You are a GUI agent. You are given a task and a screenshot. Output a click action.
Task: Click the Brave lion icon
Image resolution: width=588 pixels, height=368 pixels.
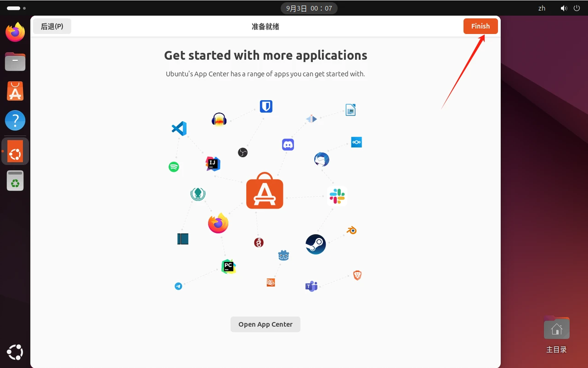click(357, 275)
